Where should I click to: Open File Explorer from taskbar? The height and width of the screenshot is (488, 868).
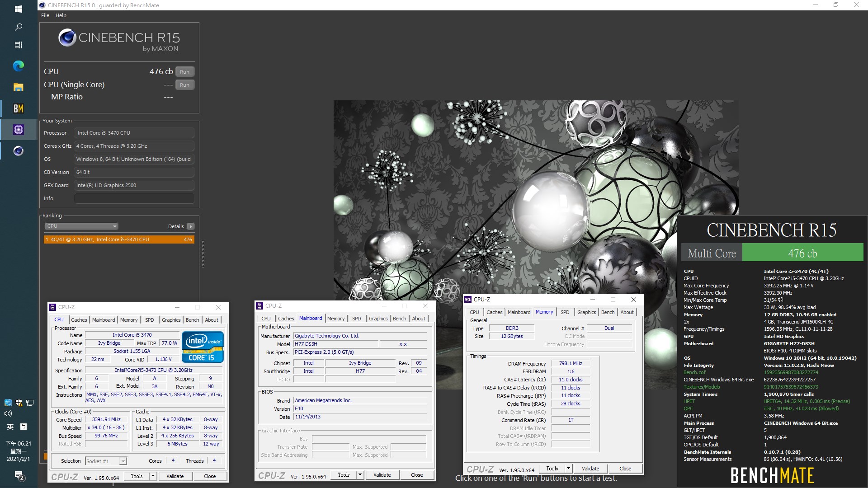pyautogui.click(x=19, y=87)
